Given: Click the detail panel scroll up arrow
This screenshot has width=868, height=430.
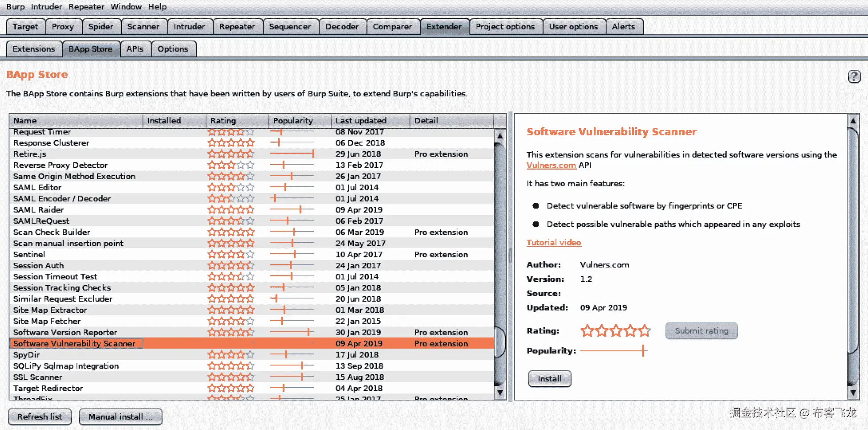Looking at the screenshot, I should [x=853, y=121].
